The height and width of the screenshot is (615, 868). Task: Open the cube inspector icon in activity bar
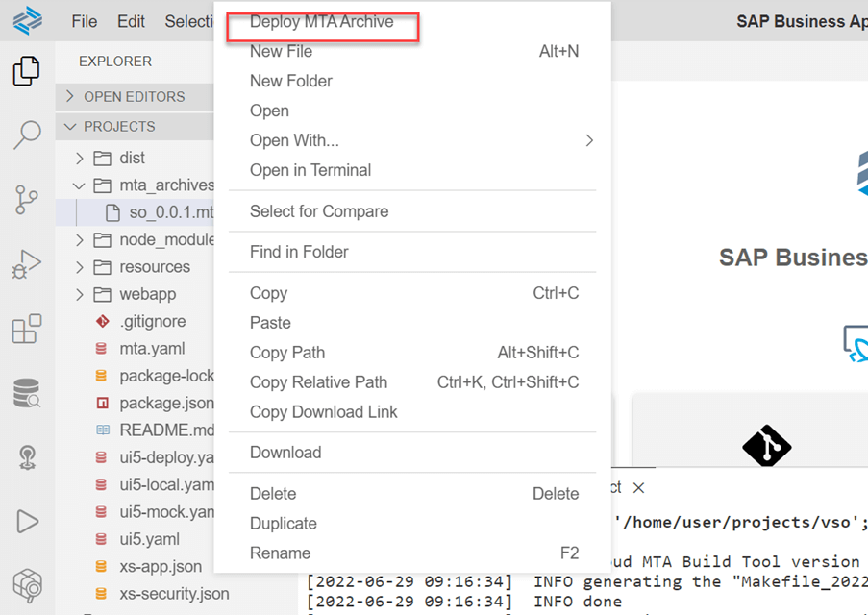[x=27, y=585]
